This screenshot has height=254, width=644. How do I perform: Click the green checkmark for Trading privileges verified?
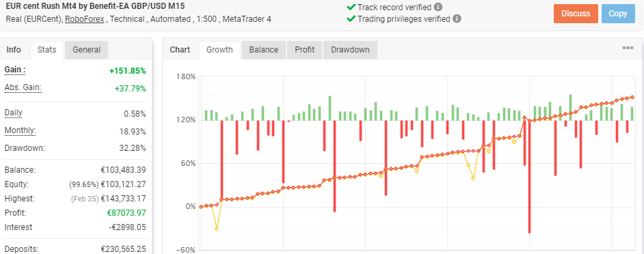(351, 19)
